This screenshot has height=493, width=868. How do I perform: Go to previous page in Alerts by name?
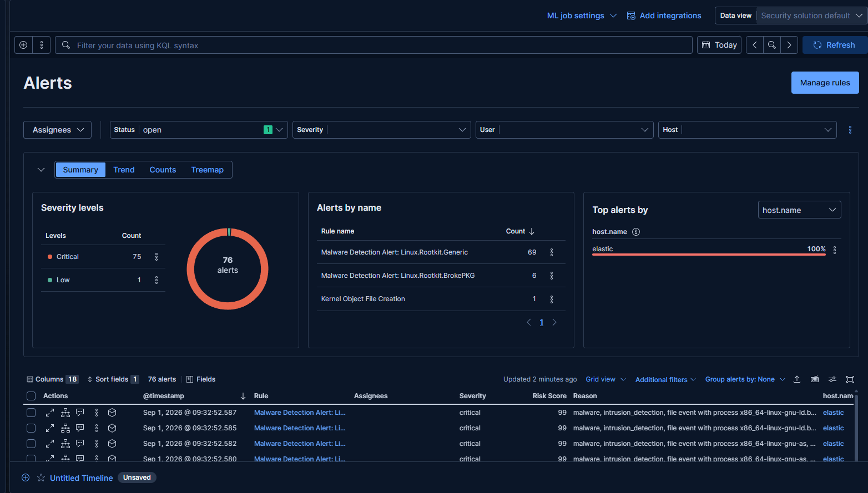[x=529, y=322]
